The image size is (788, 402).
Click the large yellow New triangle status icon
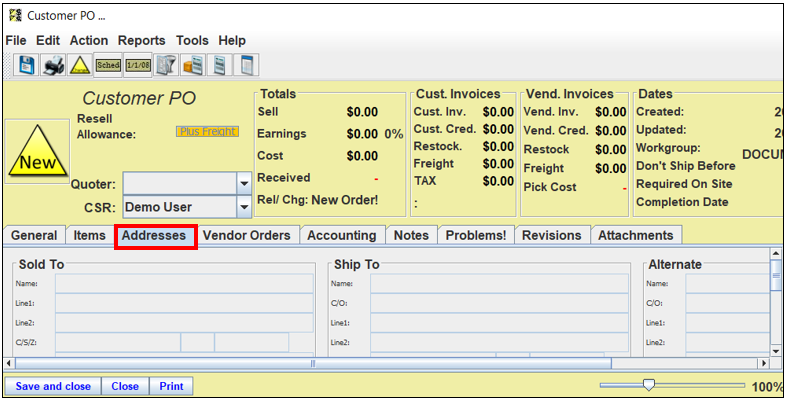click(x=38, y=151)
